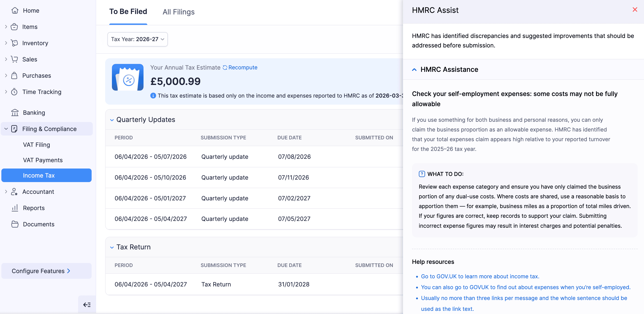Go to Home in the sidebar
This screenshot has height=314, width=644.
(31, 11)
